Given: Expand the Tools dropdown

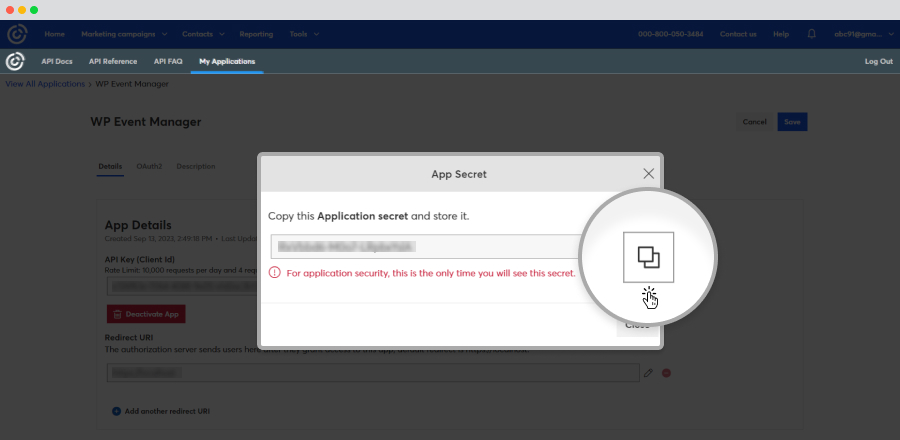Looking at the screenshot, I should point(304,34).
